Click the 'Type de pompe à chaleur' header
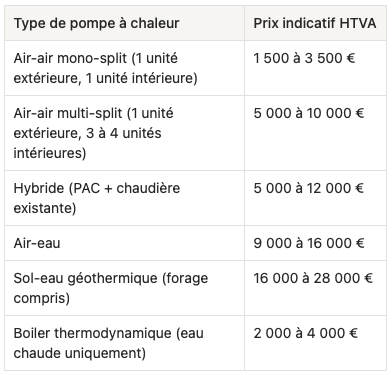This screenshot has height=375, width=392. pyautogui.click(x=96, y=23)
